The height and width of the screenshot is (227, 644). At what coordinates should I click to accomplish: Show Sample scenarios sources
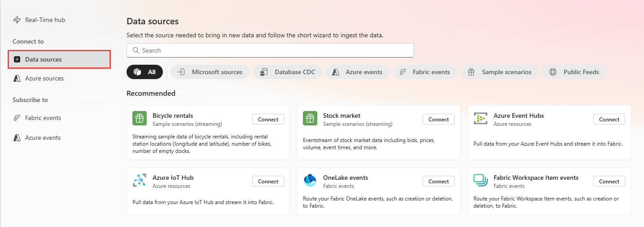pos(499,72)
